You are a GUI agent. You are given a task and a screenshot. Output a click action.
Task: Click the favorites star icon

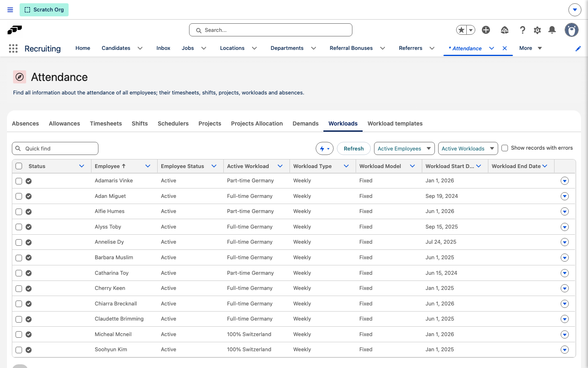pos(461,30)
